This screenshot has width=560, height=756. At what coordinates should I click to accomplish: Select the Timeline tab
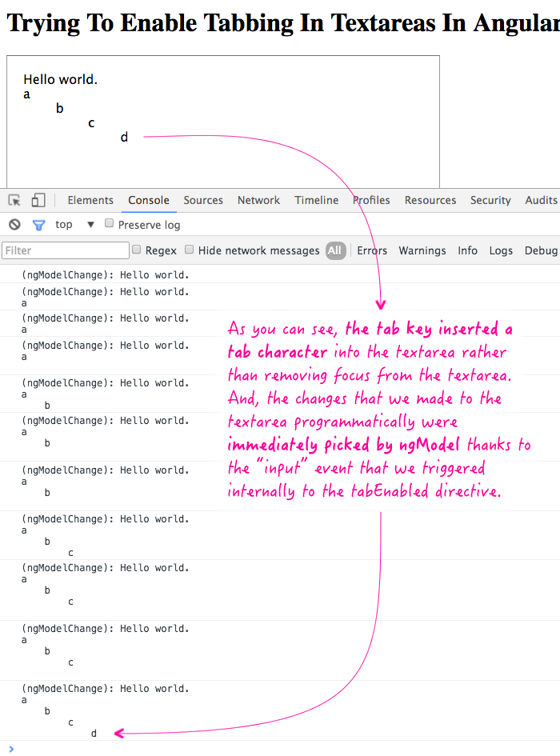tap(316, 200)
